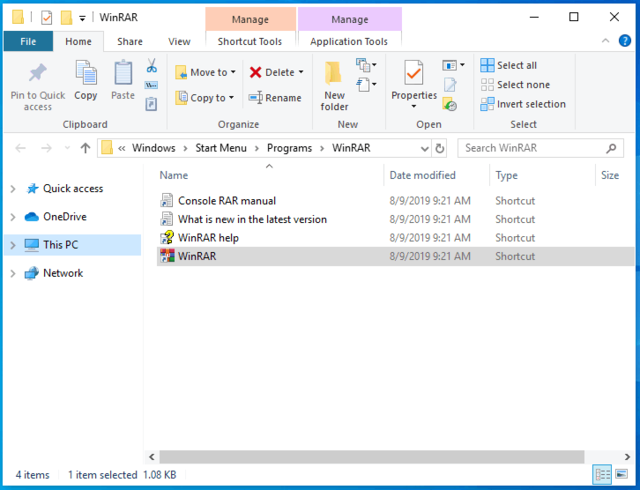Click the New folder quick access toolbar icon
This screenshot has height=490, width=640.
(66, 18)
